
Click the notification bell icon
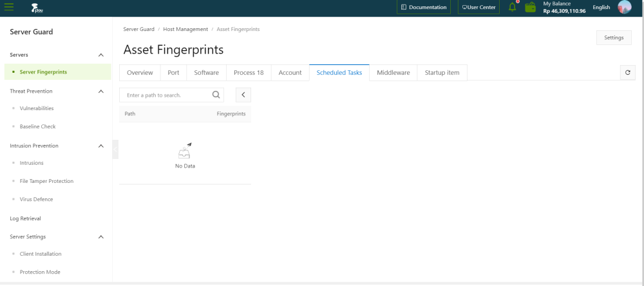point(513,7)
